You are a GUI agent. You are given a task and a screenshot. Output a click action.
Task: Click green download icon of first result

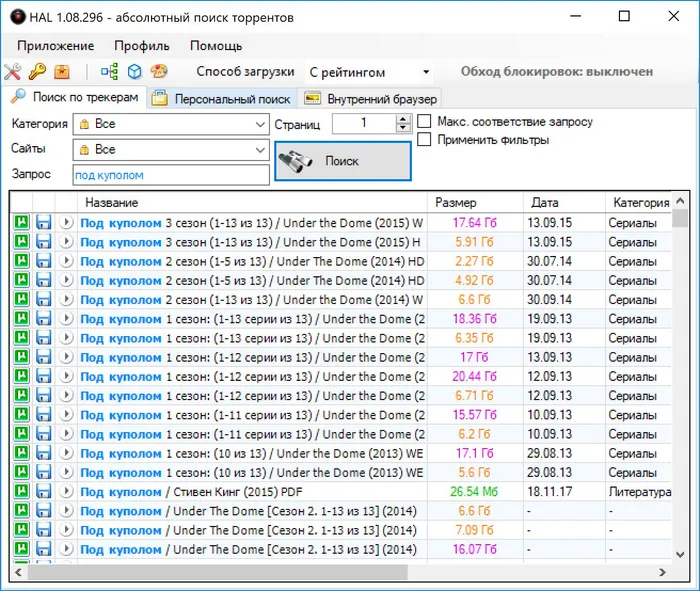[x=21, y=222]
